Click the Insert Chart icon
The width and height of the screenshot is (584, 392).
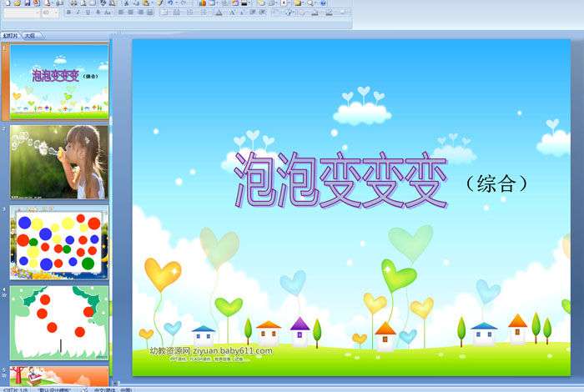click(x=202, y=3)
